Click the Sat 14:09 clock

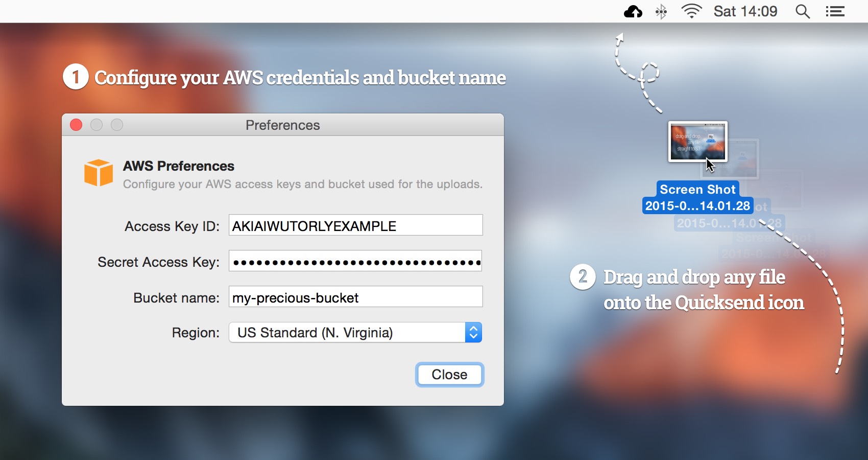point(745,11)
